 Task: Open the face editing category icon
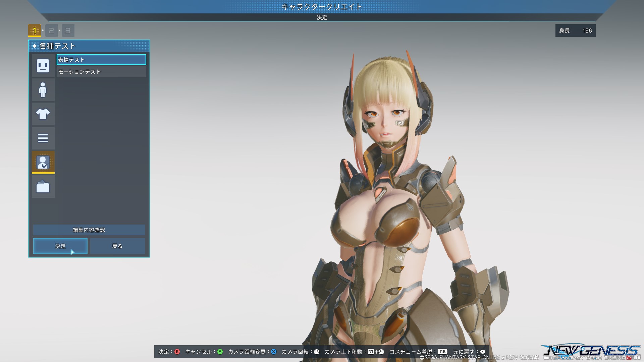[43, 66]
